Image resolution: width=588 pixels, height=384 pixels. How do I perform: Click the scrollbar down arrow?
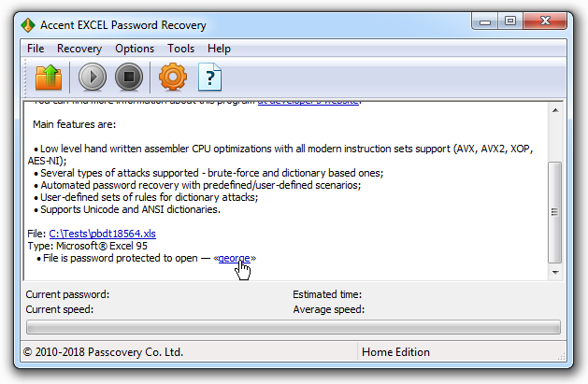[x=555, y=273]
